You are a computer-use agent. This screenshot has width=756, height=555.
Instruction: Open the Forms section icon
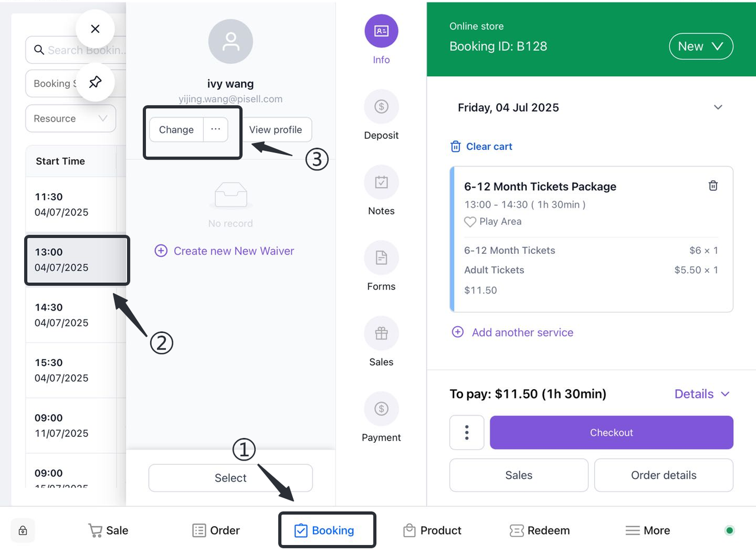point(382,258)
